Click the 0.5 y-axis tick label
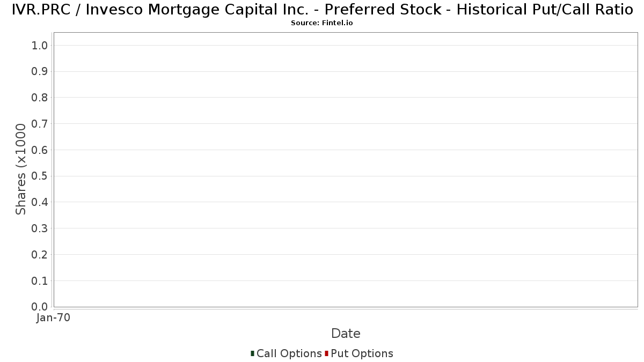This screenshot has height=362, width=644. (x=40, y=176)
